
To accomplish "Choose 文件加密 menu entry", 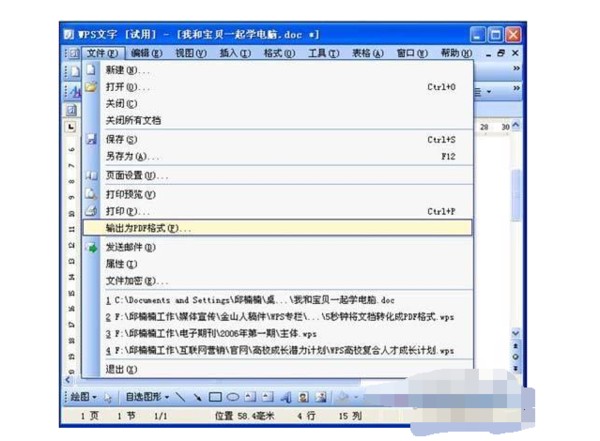I will [x=278, y=281].
